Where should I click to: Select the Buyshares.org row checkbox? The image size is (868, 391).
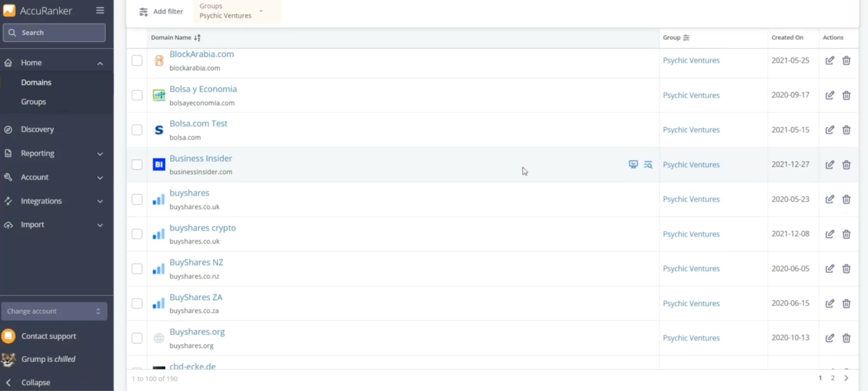tap(137, 338)
